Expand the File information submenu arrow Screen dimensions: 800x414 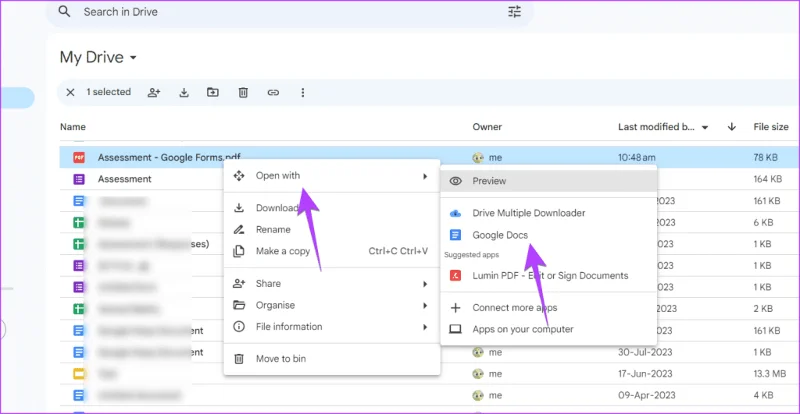pos(424,327)
